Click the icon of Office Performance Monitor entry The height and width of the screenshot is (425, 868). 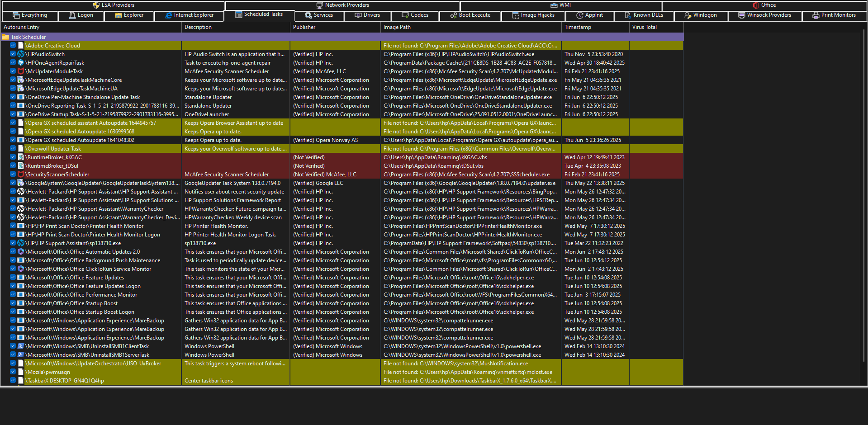[21, 295]
